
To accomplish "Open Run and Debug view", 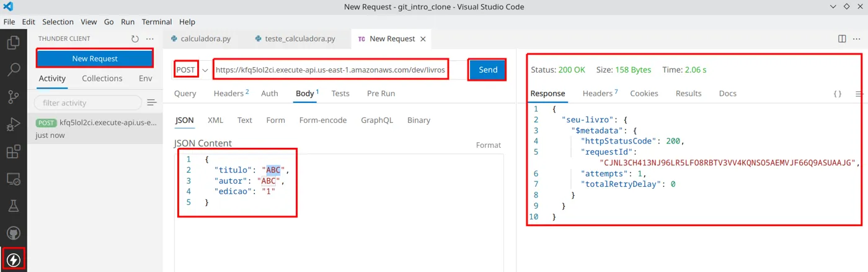I will (x=13, y=124).
